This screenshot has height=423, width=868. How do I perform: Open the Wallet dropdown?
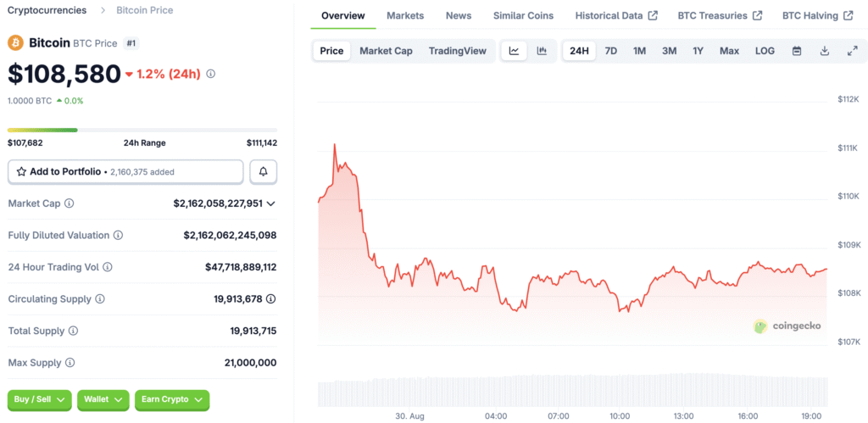coord(103,399)
